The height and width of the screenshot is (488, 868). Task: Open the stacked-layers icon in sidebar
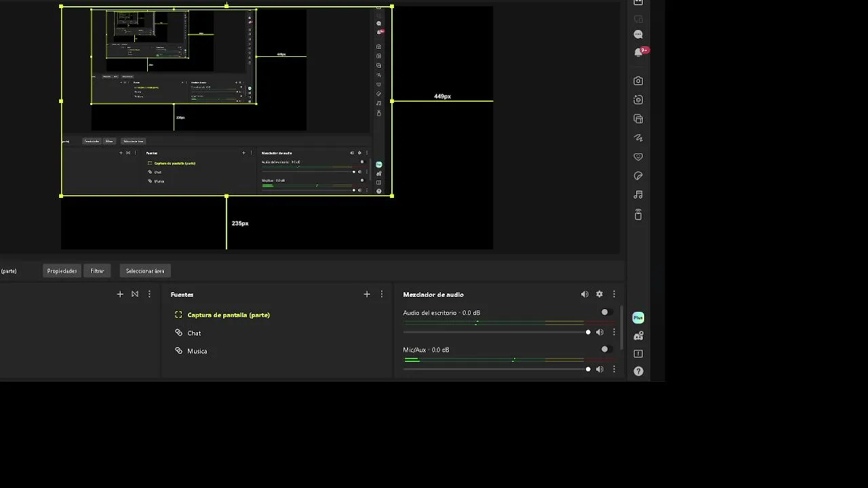click(638, 119)
